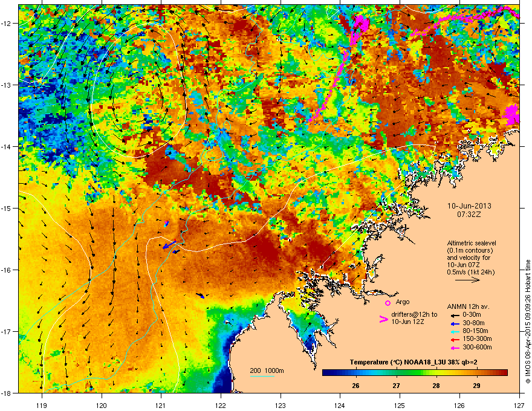
Task: Click the '200 1000m' depth contour label
Action: point(267,371)
